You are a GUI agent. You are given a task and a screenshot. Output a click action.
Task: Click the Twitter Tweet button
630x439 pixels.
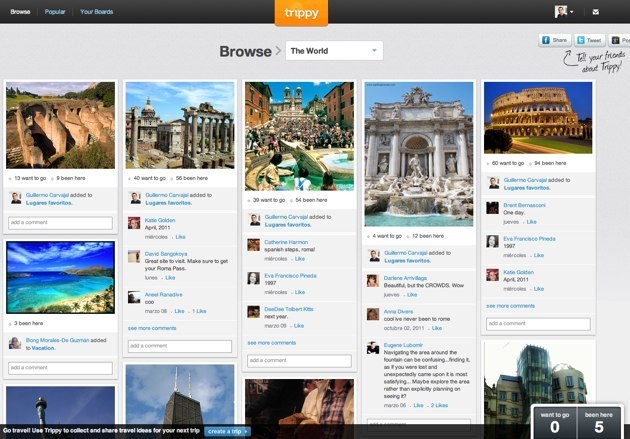tap(589, 40)
